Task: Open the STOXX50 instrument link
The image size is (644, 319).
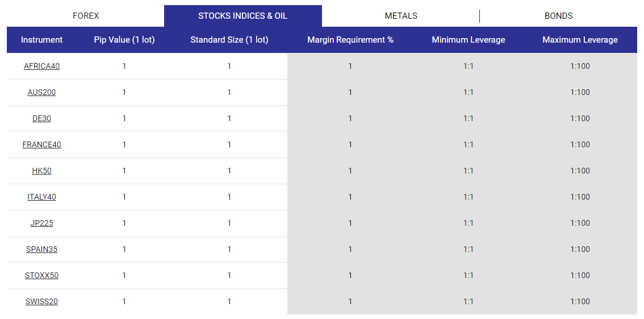Action: tap(41, 275)
